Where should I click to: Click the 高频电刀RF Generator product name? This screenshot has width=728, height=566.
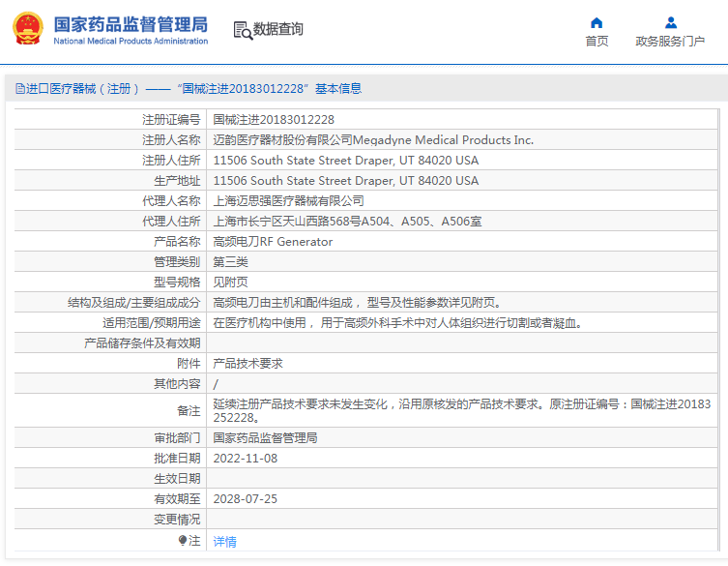(273, 242)
